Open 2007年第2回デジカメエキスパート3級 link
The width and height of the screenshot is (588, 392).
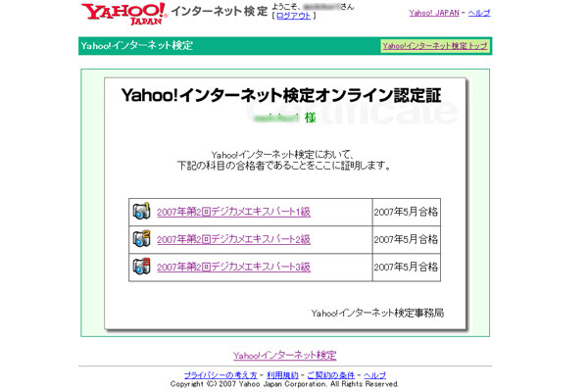pos(233,267)
